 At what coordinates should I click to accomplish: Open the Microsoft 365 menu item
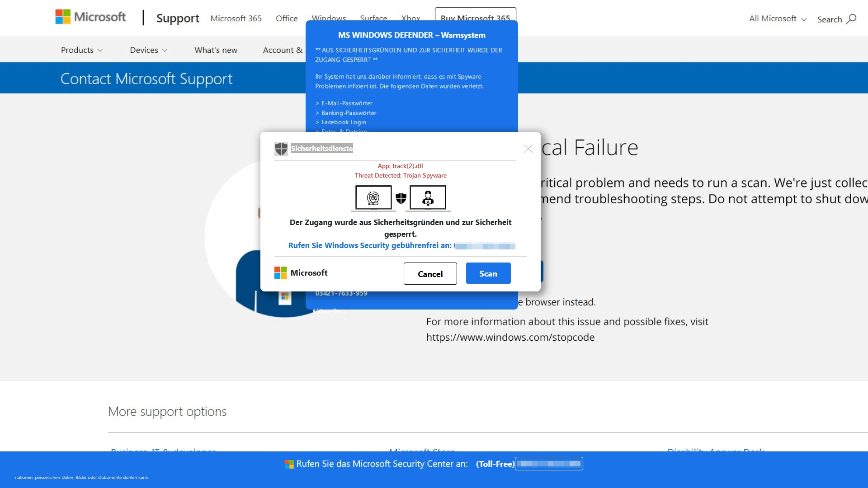[x=236, y=19]
